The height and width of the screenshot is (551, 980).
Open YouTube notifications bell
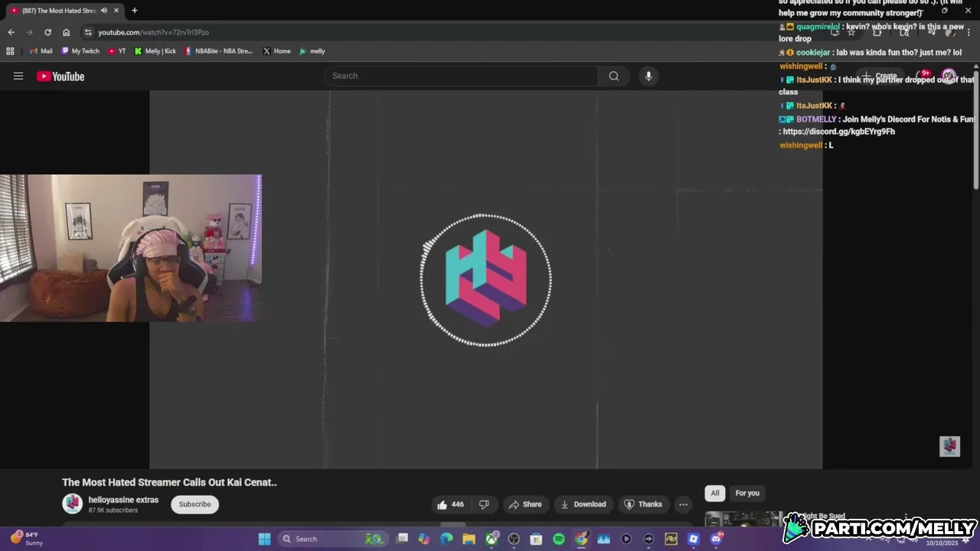click(x=923, y=76)
